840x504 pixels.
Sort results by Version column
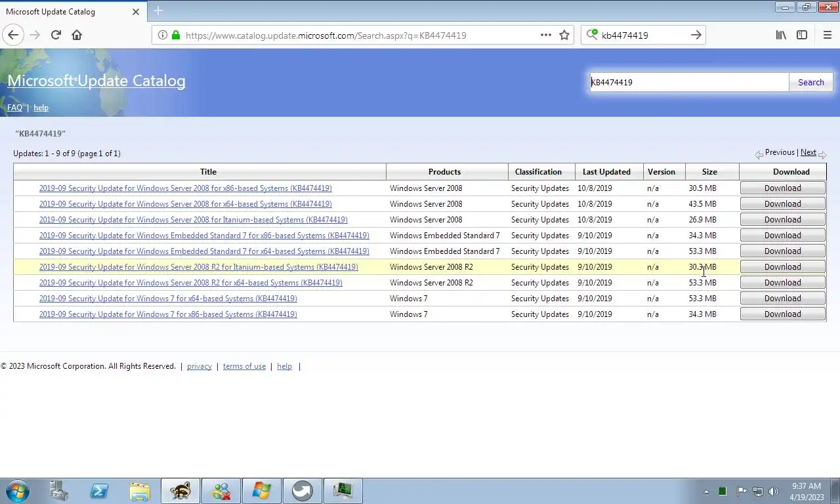(661, 172)
